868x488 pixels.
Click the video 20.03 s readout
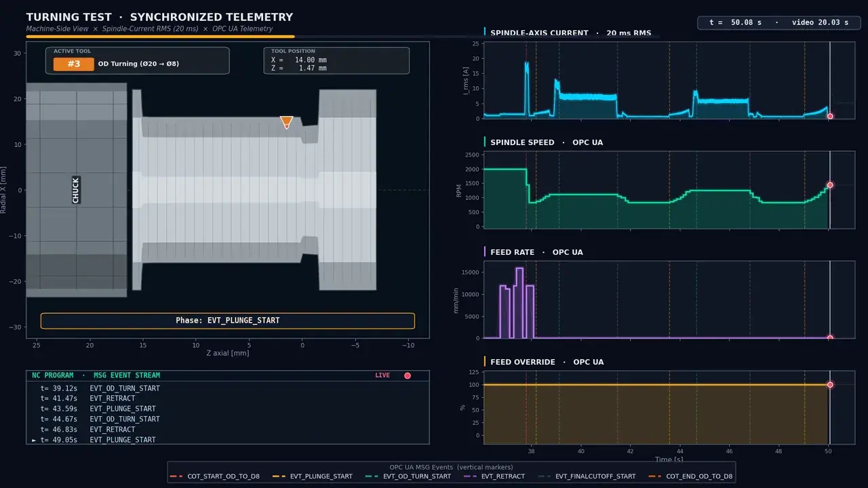(821, 23)
